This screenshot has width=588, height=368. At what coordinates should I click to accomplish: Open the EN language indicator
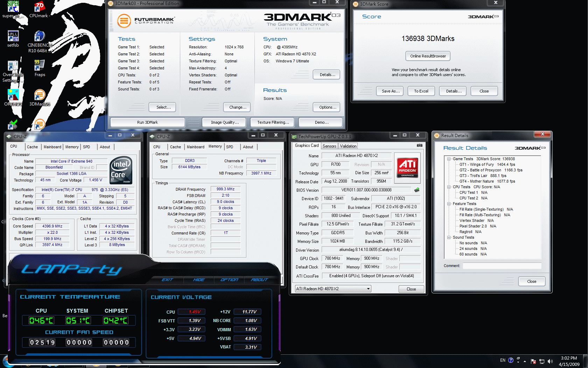[503, 360]
